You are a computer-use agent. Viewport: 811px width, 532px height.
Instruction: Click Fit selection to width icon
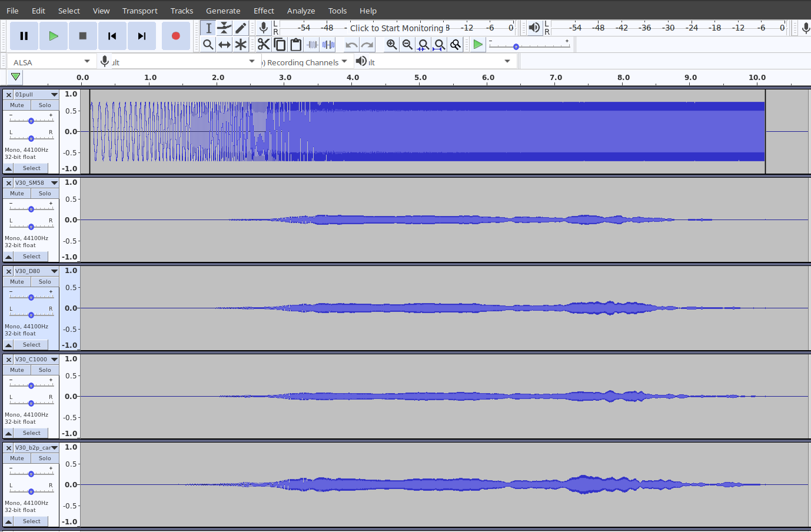point(423,44)
